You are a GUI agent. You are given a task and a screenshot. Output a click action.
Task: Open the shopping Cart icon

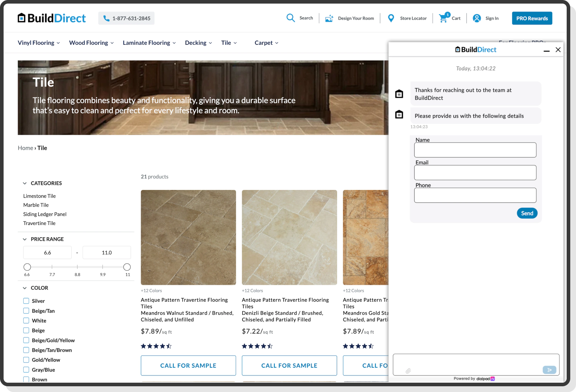(443, 18)
